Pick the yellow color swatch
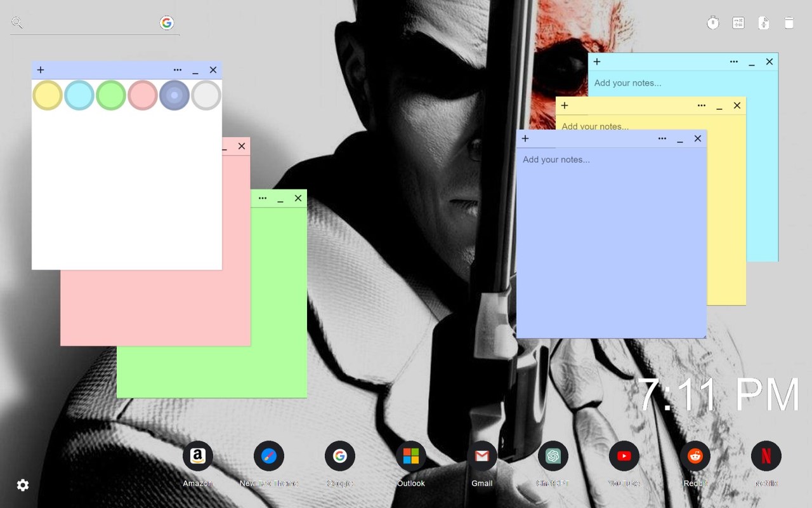 pos(48,95)
